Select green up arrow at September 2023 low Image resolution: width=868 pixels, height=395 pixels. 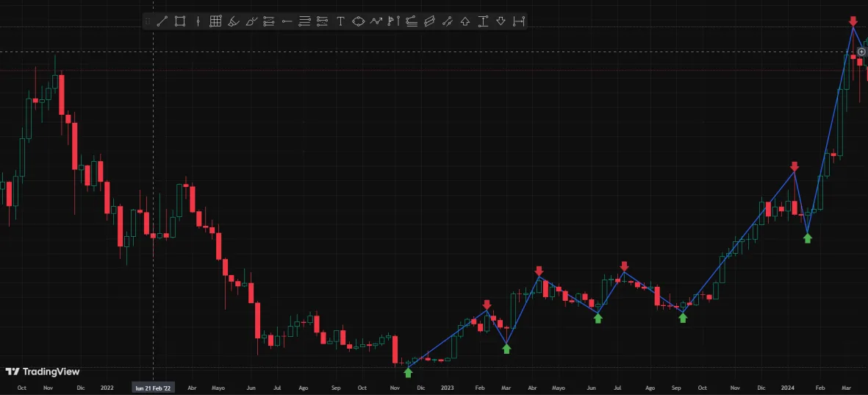coord(683,318)
